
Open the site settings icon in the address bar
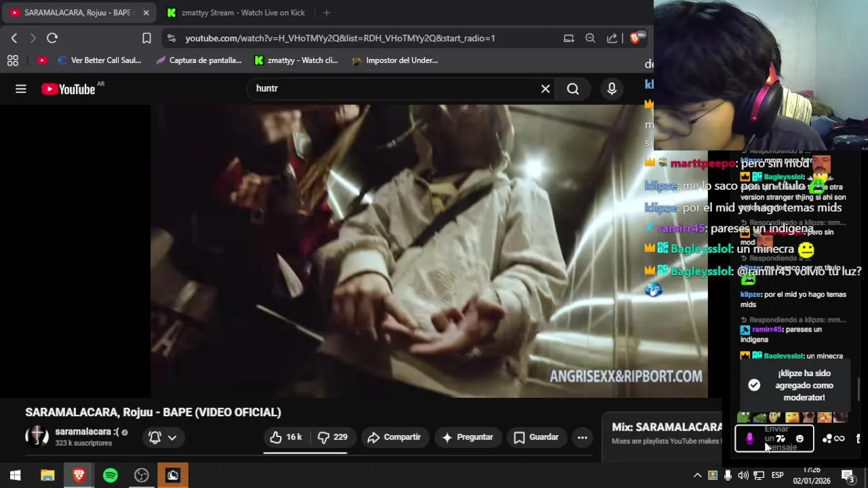(x=171, y=38)
